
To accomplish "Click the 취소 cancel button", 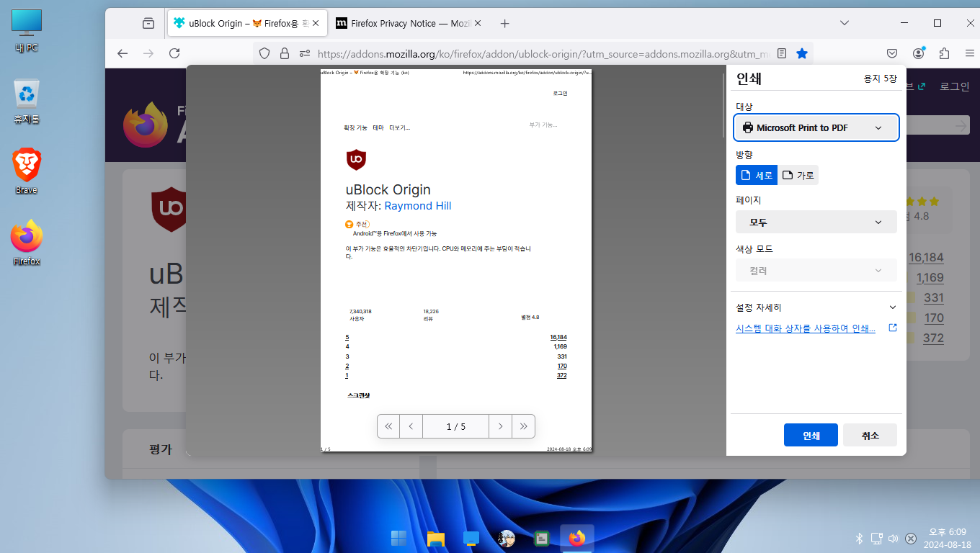I will click(870, 435).
